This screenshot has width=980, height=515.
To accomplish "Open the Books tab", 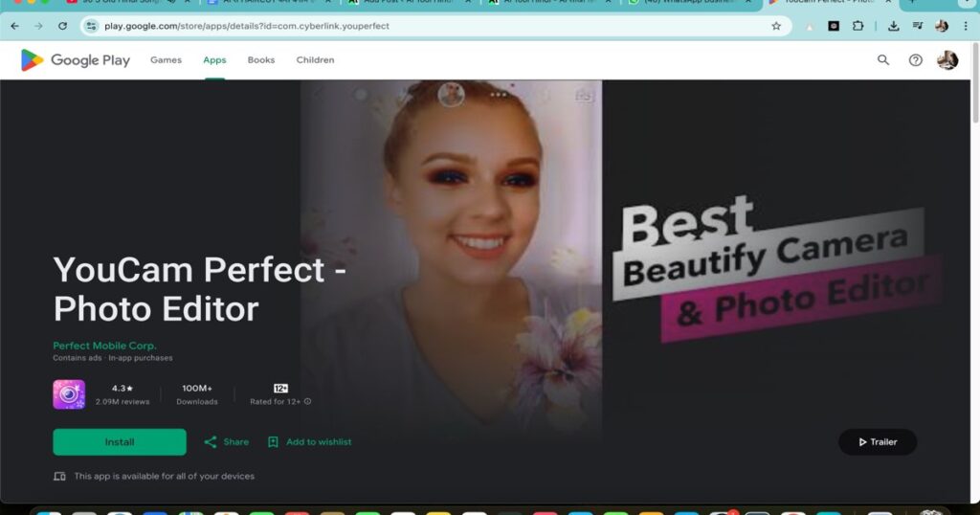I will pyautogui.click(x=261, y=60).
